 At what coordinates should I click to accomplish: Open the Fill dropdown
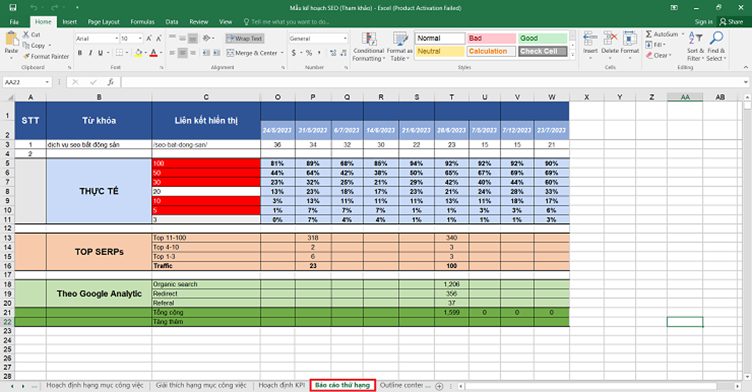pos(657,45)
